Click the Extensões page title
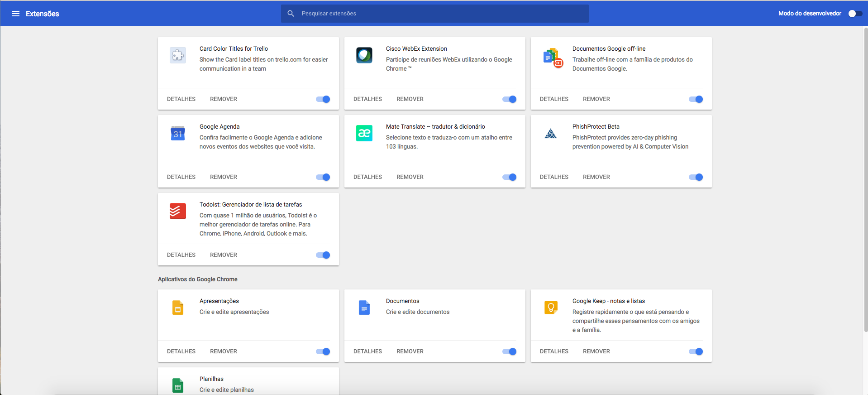 (x=43, y=14)
